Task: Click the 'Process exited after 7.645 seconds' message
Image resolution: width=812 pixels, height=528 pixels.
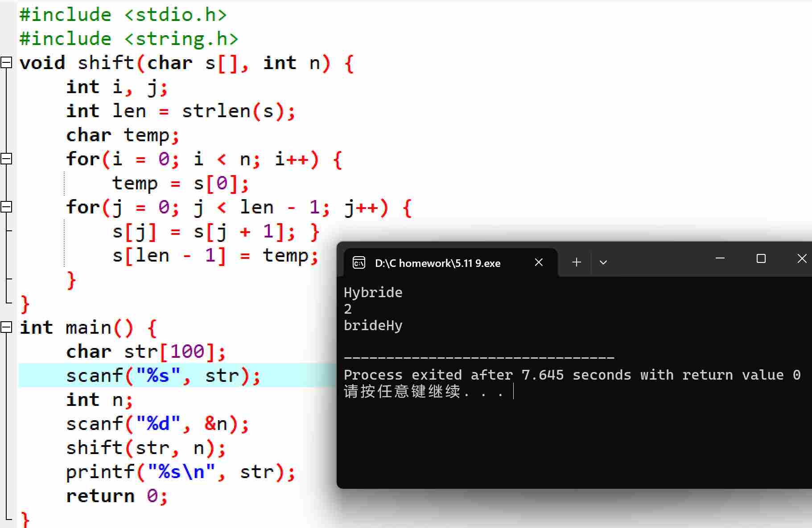Action: pyautogui.click(x=572, y=375)
